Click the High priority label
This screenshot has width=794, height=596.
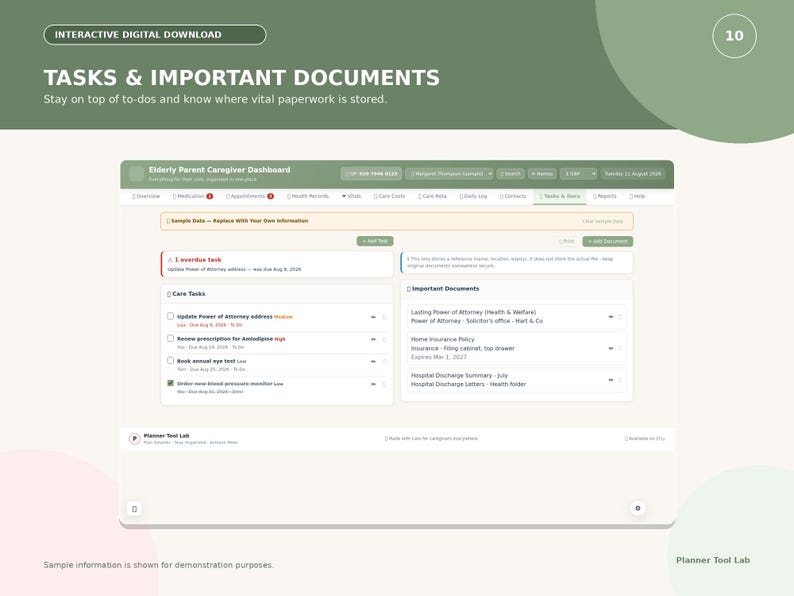point(280,339)
